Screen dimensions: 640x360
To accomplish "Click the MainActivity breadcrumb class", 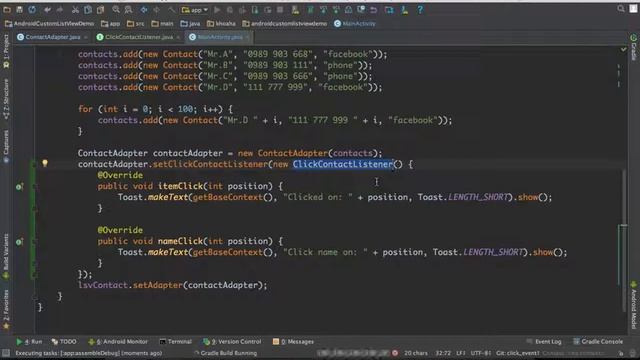I will pyautogui.click(x=355, y=24).
